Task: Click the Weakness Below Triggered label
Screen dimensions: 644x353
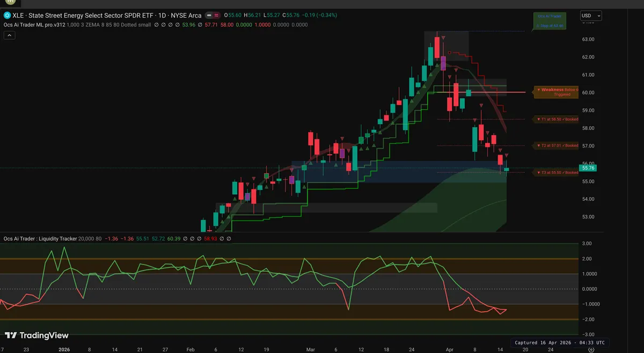Action: tap(555, 92)
